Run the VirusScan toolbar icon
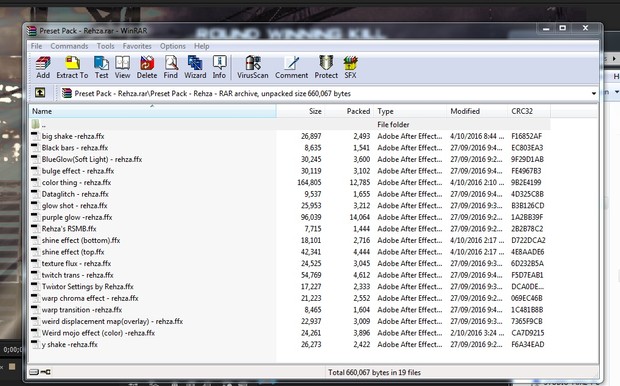 (x=253, y=67)
